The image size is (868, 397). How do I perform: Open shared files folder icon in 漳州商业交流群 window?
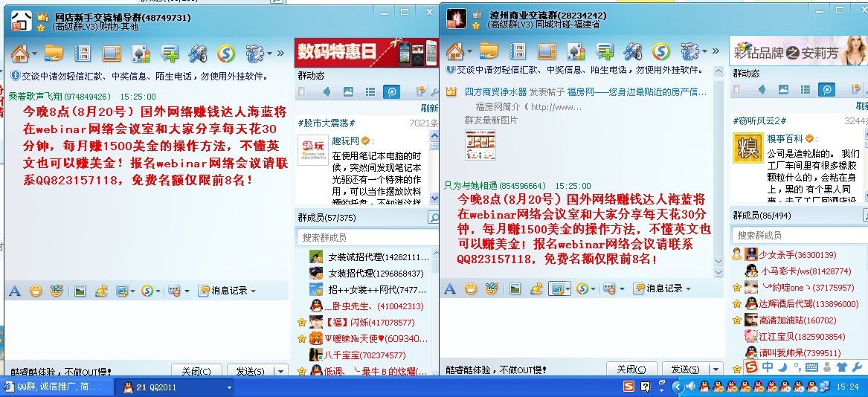(489, 51)
